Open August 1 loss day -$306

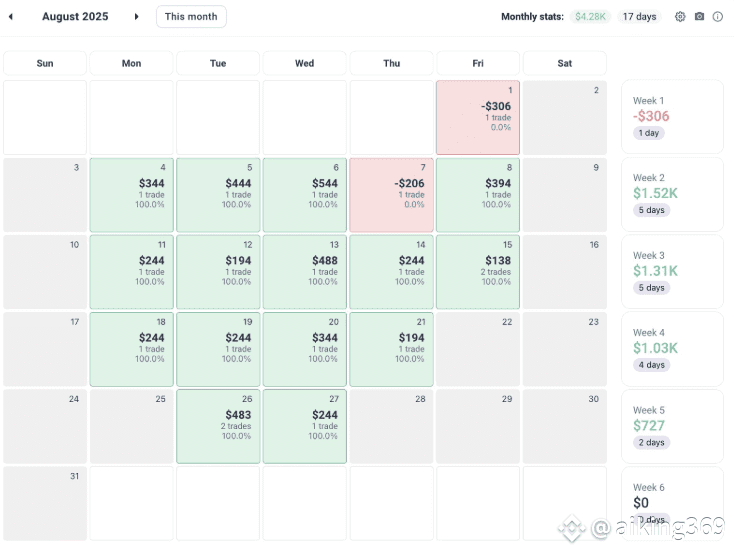[478, 118]
